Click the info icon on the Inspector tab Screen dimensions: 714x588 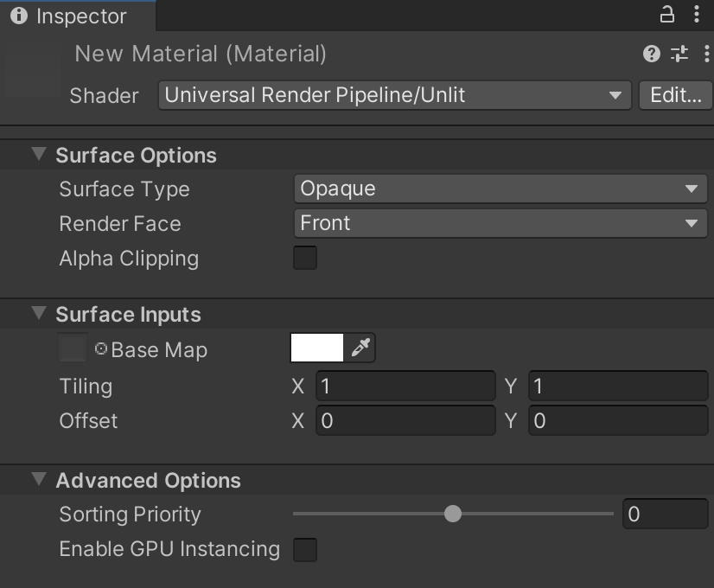click(19, 15)
